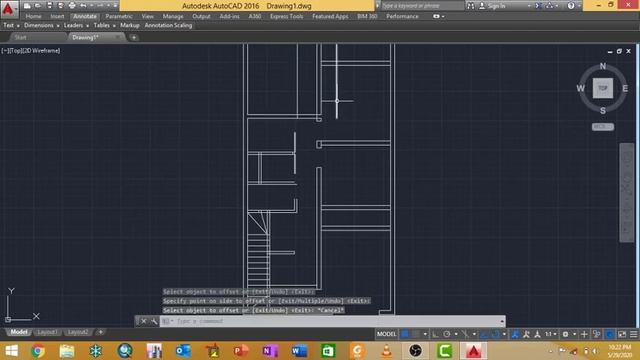
Task: Open the Parametric ribbon tab
Action: pos(119,16)
